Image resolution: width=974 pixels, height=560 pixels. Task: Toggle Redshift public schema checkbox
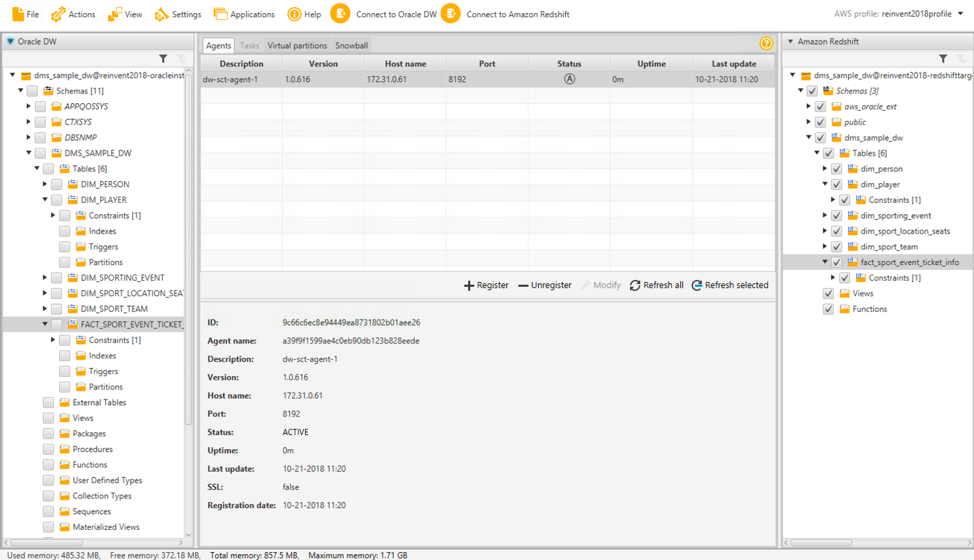point(820,122)
